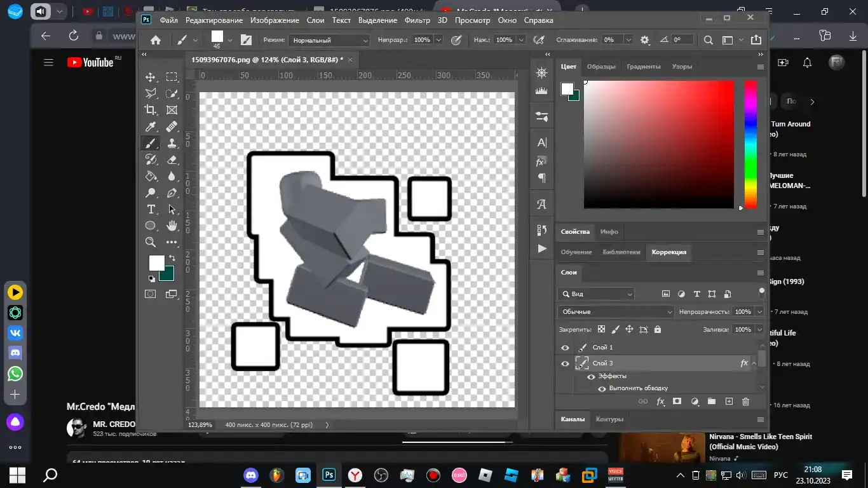Select the Frame tool

coord(172,110)
